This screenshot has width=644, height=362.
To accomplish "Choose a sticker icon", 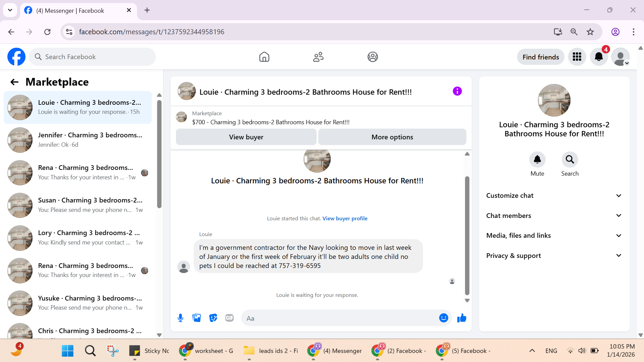I will click(x=213, y=318).
